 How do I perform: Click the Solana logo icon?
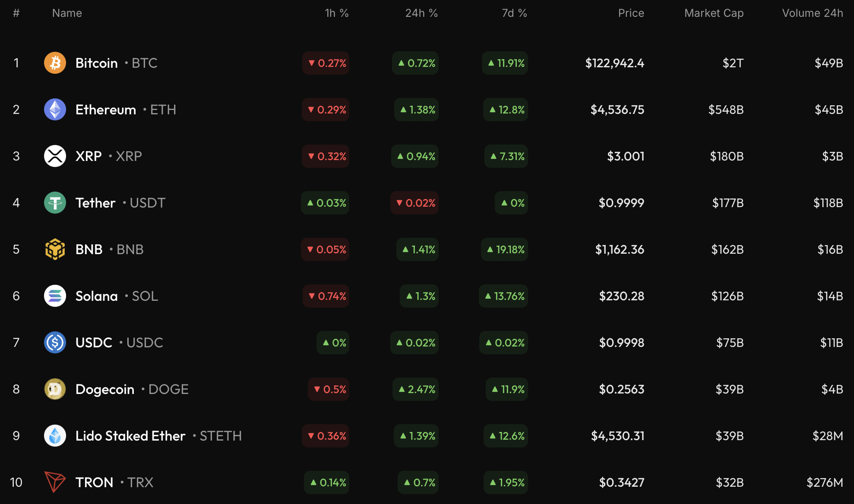(x=55, y=296)
